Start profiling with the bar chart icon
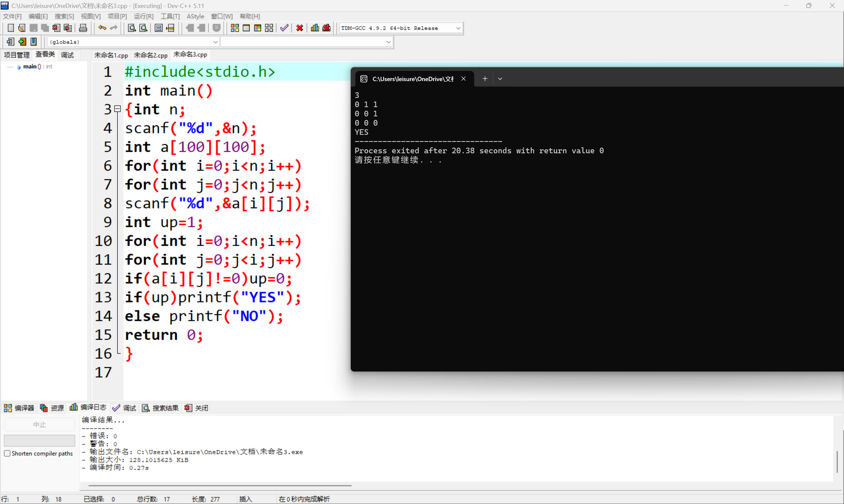The image size is (844, 504). tap(314, 28)
